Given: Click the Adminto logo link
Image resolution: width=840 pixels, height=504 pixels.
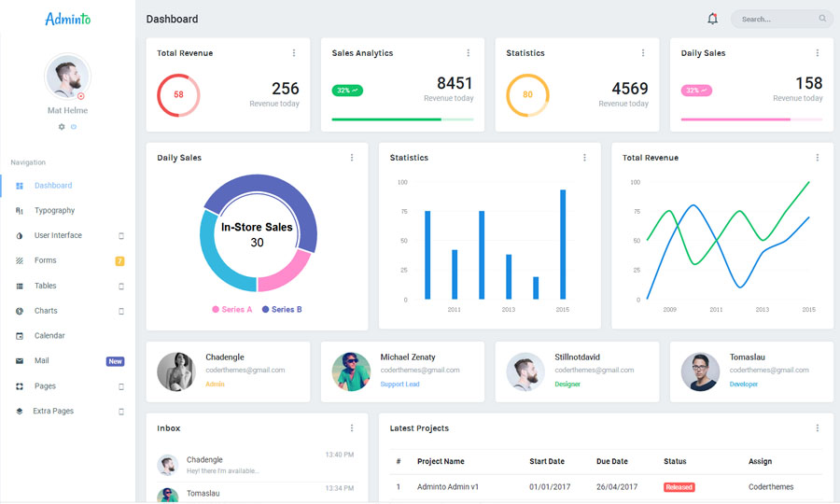Looking at the screenshot, I should tap(67, 19).
